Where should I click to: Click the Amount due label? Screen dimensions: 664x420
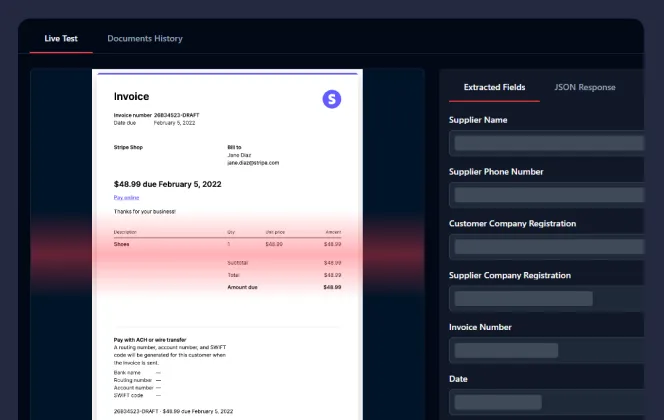242,287
